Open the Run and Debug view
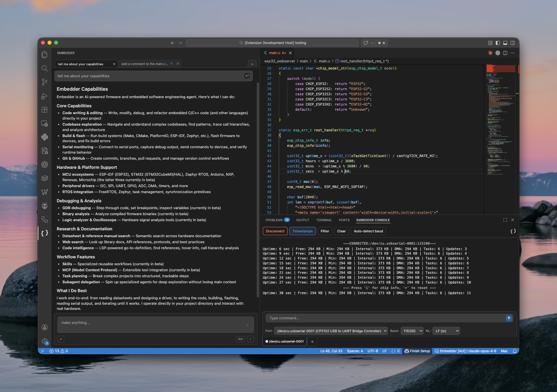The width and height of the screenshot is (557, 392). [x=45, y=96]
